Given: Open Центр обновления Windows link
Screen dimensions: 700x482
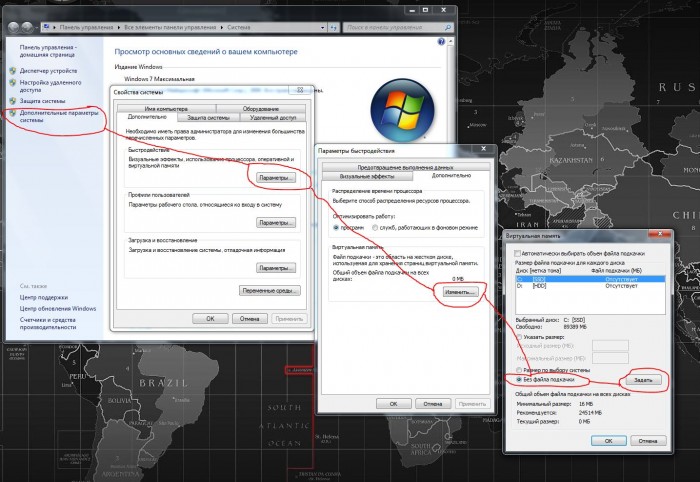Looking at the screenshot, I should point(58,308).
